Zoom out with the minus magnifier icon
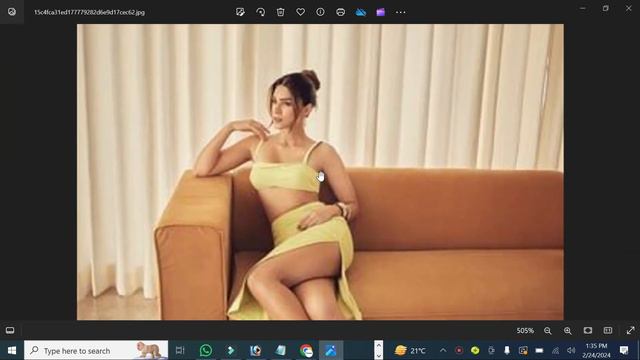The width and height of the screenshot is (640, 360). (548, 331)
